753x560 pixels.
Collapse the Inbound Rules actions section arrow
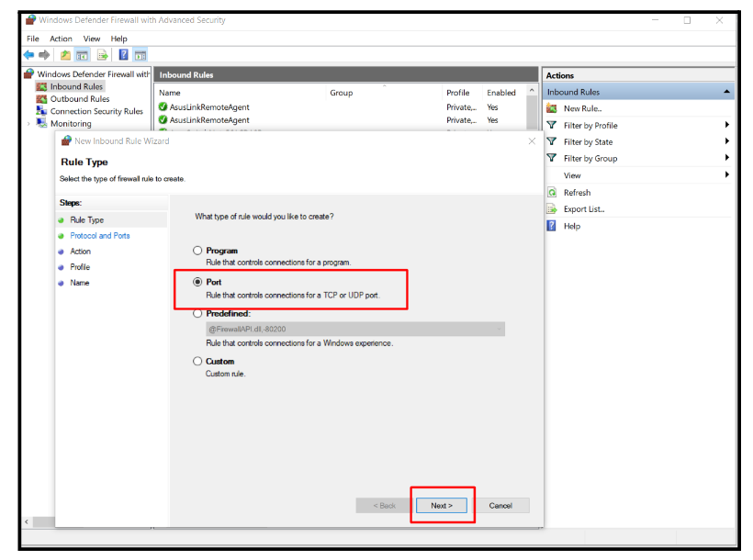click(726, 92)
